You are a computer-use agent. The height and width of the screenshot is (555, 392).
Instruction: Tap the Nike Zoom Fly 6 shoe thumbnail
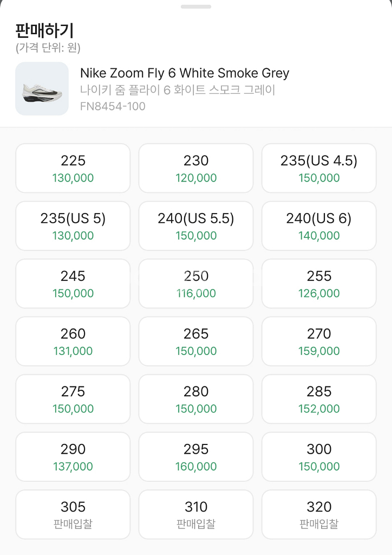(42, 89)
